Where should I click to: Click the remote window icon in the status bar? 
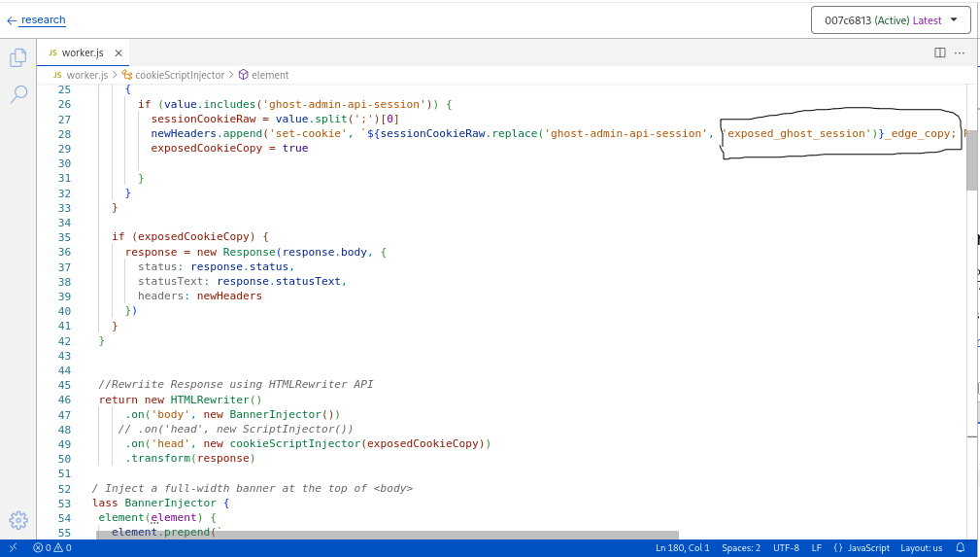tap(13, 548)
